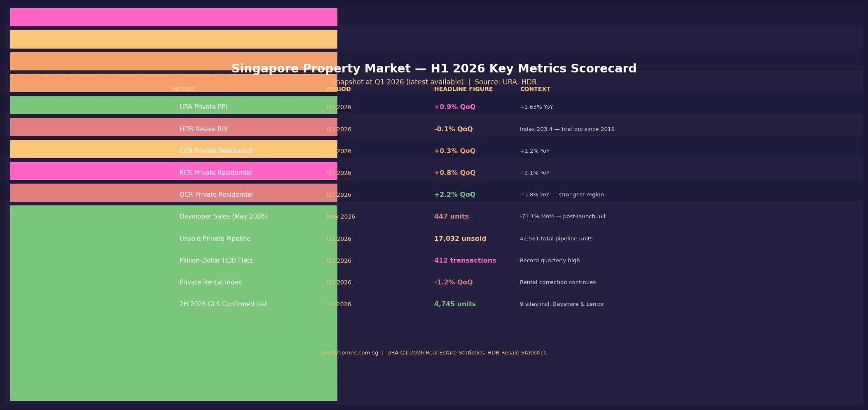Click the '-0.1% QoQ' headline figure

click(454, 129)
